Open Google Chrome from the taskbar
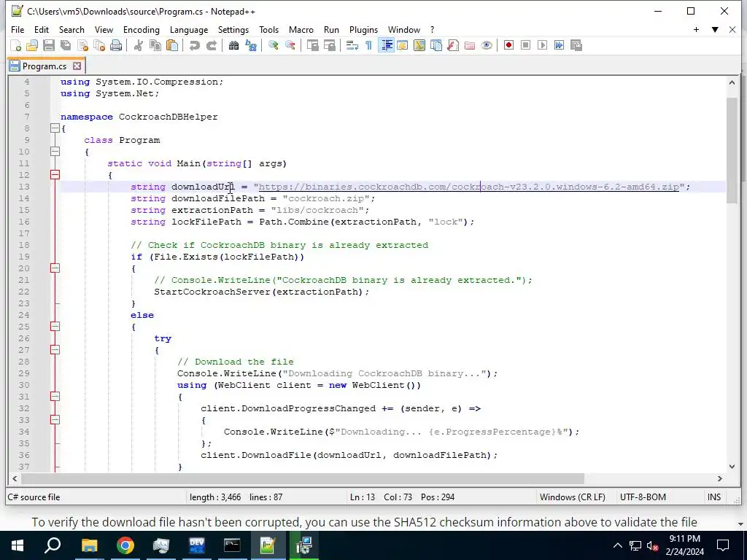 (125, 545)
